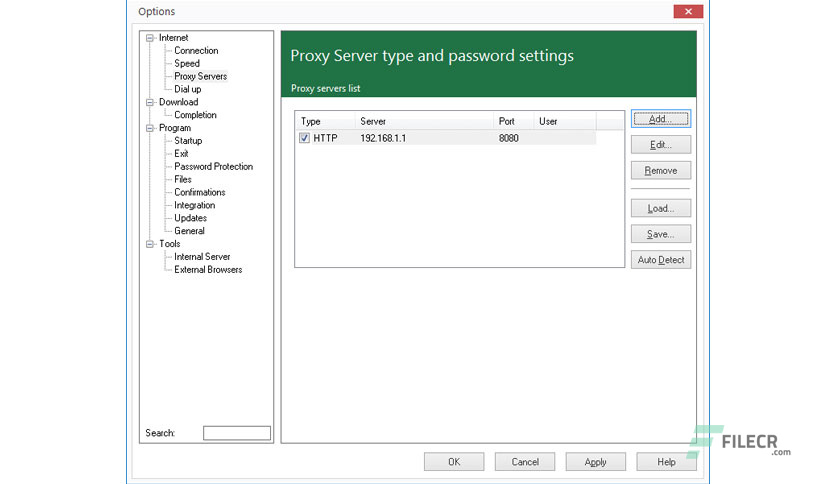This screenshot has width=836, height=484.
Task: Click the Apply button
Action: pyautogui.click(x=596, y=462)
